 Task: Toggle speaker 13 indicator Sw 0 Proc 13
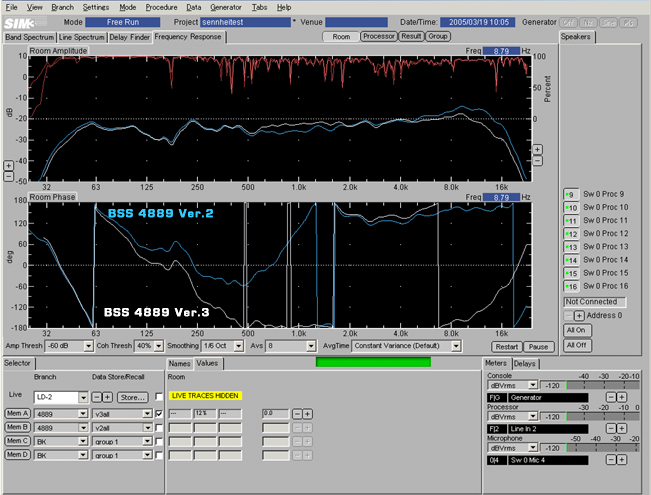click(571, 247)
